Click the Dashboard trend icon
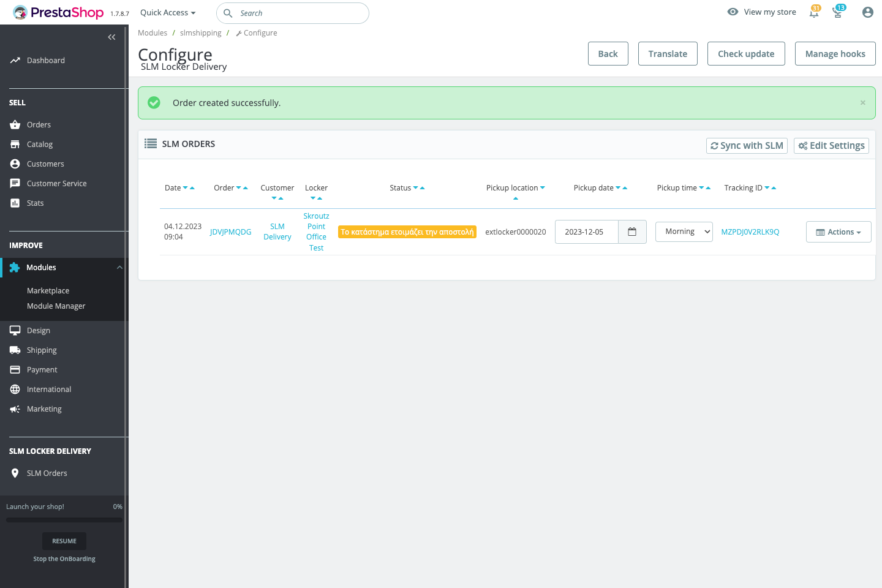Viewport: 882px width, 588px height. pyautogui.click(x=15, y=60)
